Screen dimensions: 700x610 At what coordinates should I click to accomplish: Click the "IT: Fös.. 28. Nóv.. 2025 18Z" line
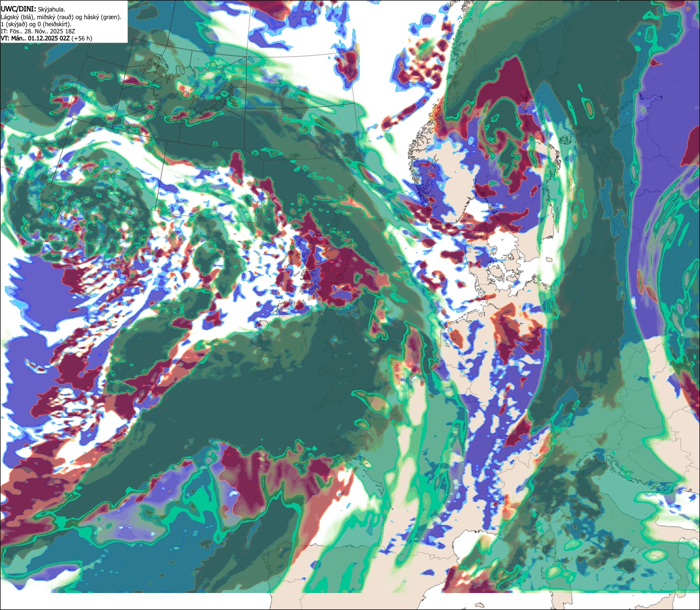click(38, 31)
